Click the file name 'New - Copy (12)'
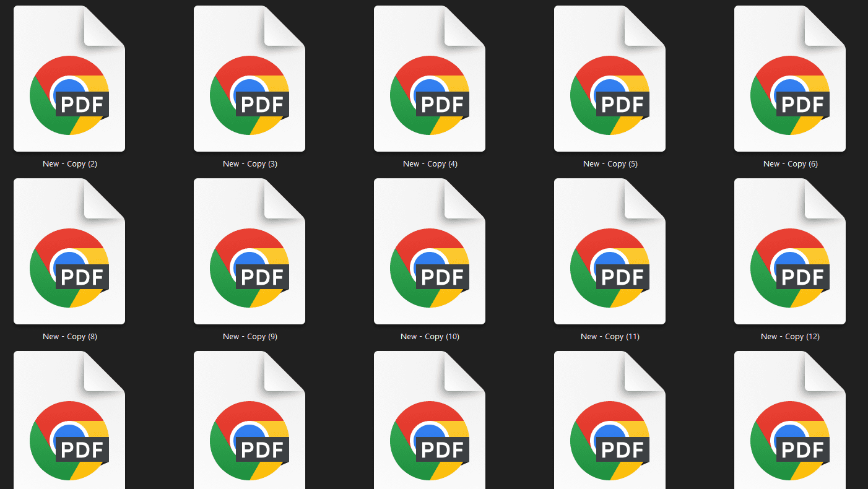 [791, 337]
